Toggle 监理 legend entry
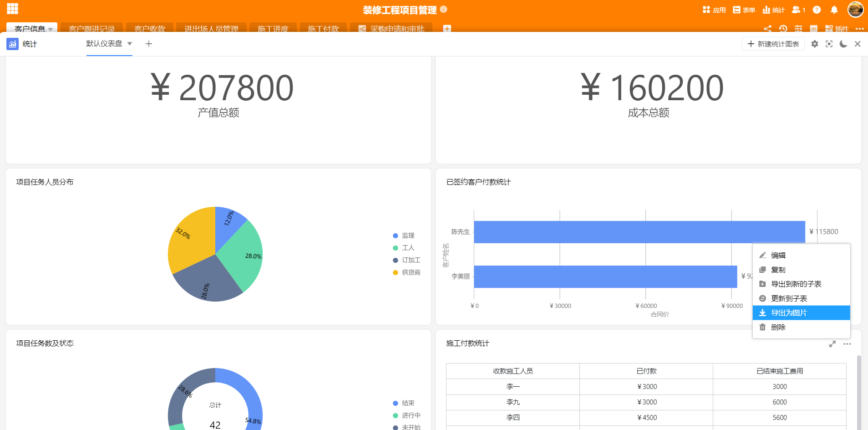 click(x=404, y=235)
